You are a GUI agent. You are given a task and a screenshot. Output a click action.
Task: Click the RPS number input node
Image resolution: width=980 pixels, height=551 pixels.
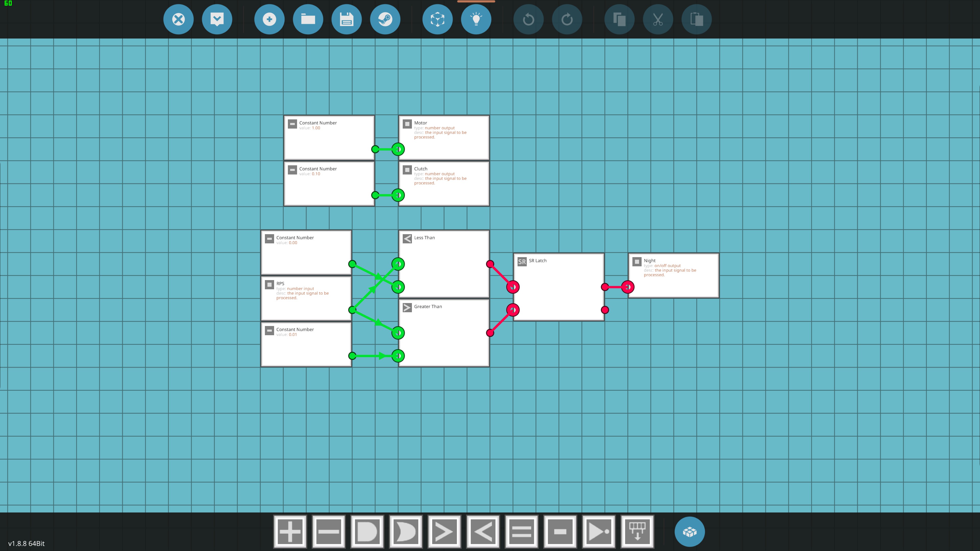pyautogui.click(x=306, y=300)
